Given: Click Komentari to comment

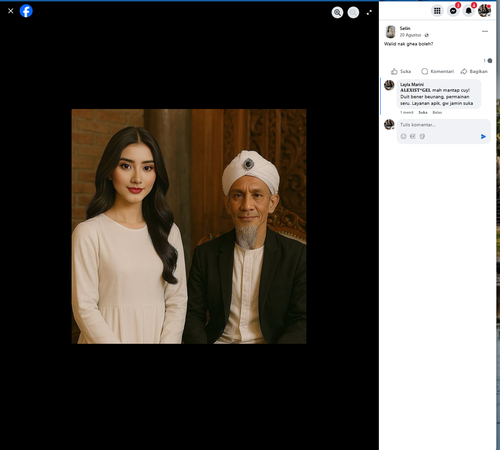Looking at the screenshot, I should (x=438, y=71).
